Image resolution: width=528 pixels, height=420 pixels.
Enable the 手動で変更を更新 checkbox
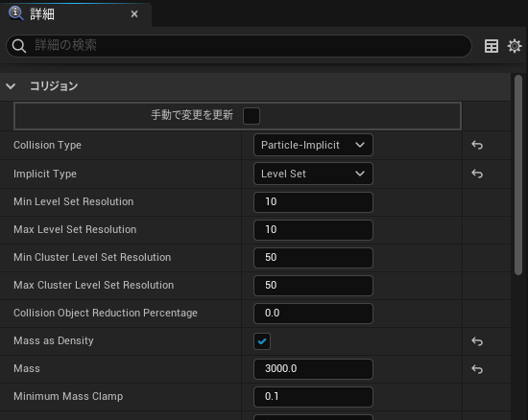[x=252, y=116]
